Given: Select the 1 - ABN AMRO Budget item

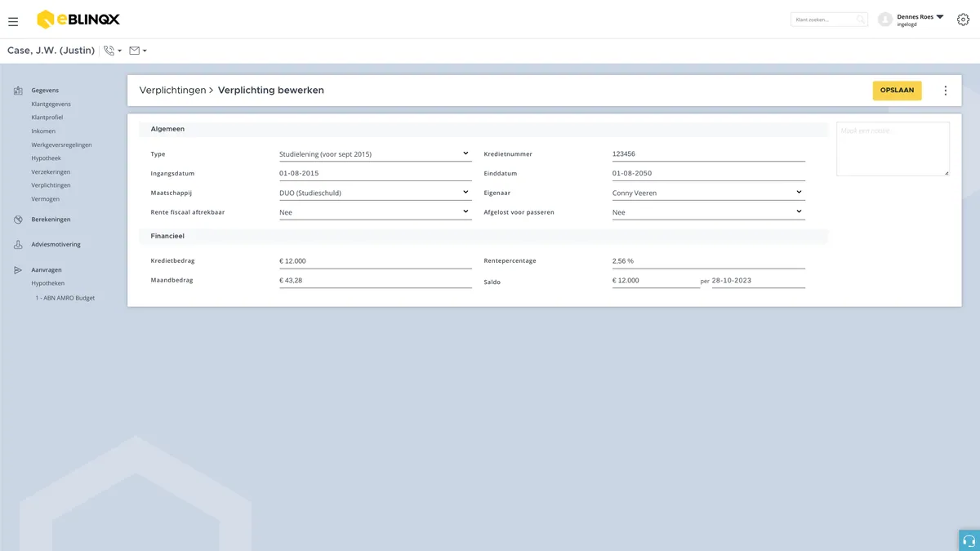Looking at the screenshot, I should coord(65,298).
